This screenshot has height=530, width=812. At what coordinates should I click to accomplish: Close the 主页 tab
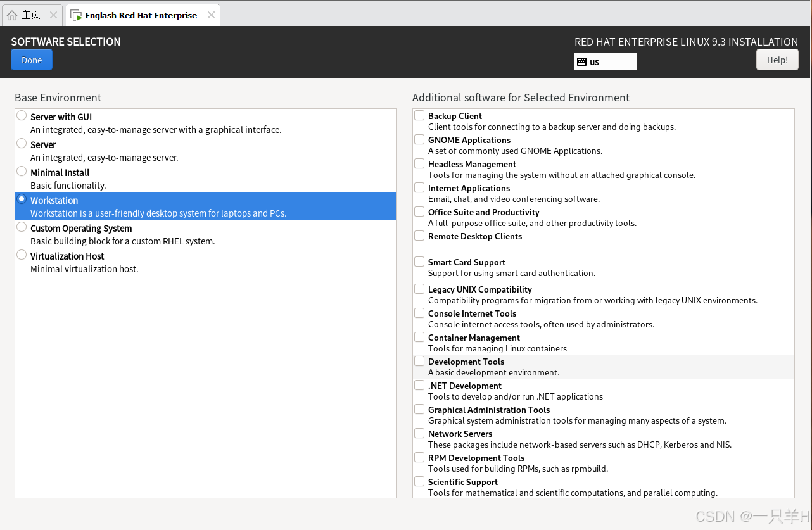pyautogui.click(x=53, y=15)
